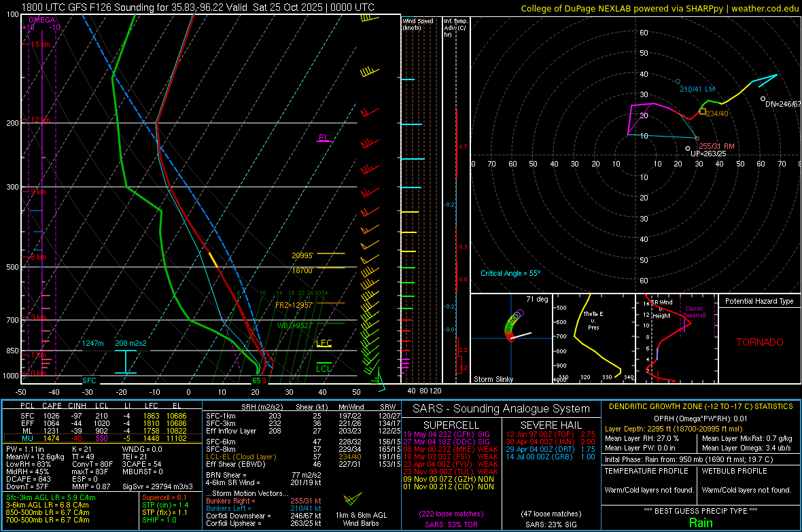Click the weather.cod.edu credit text

tap(765, 8)
